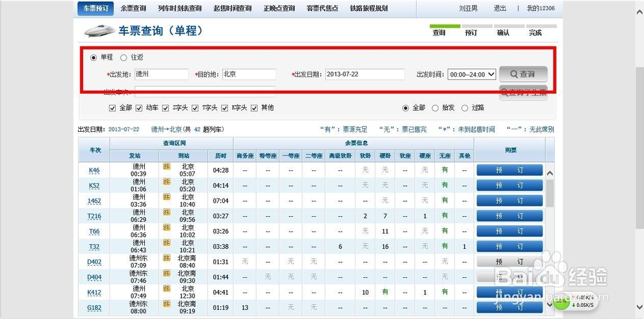The height and width of the screenshot is (319, 644).
Task: Open the 出发时间 dropdown
Action: tap(472, 75)
